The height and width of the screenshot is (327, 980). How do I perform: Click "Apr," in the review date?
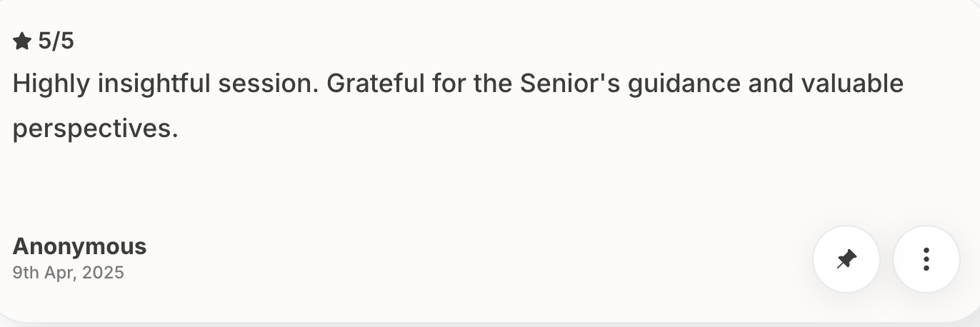pos(61,273)
